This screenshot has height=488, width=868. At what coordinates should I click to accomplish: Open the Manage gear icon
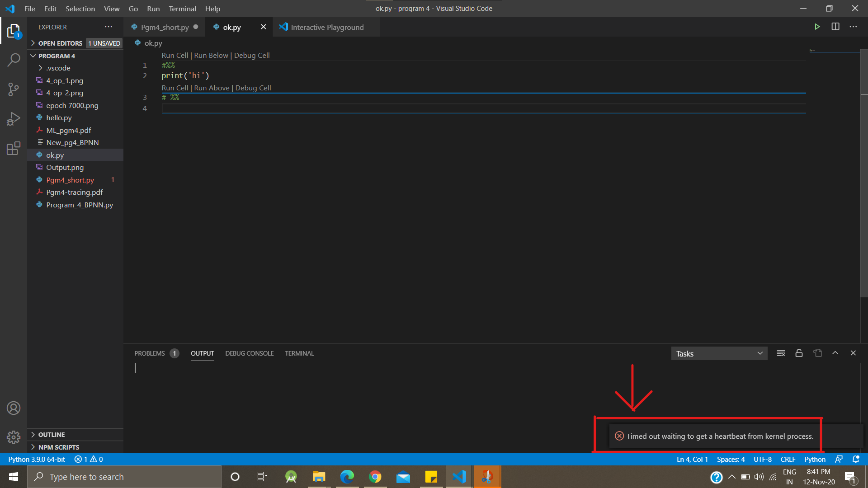click(x=14, y=437)
